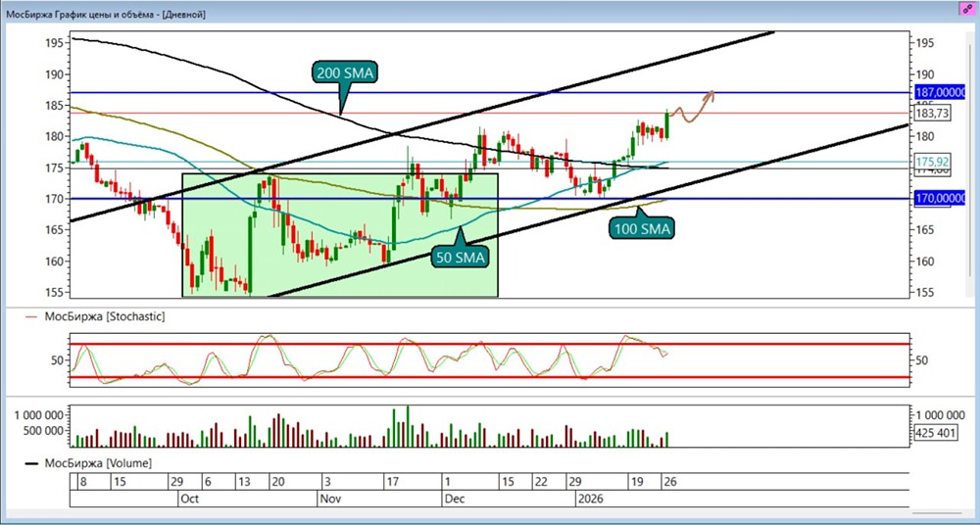Click the 183,73 current price tag

(933, 113)
